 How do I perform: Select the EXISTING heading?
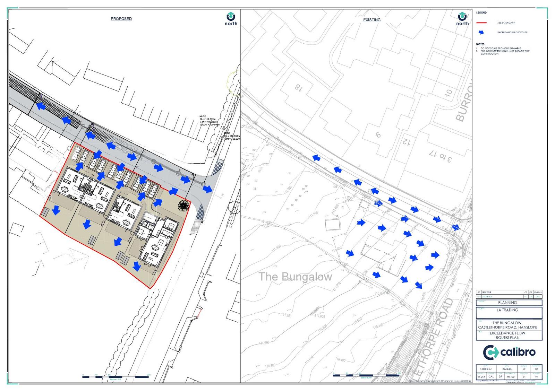[x=372, y=20]
